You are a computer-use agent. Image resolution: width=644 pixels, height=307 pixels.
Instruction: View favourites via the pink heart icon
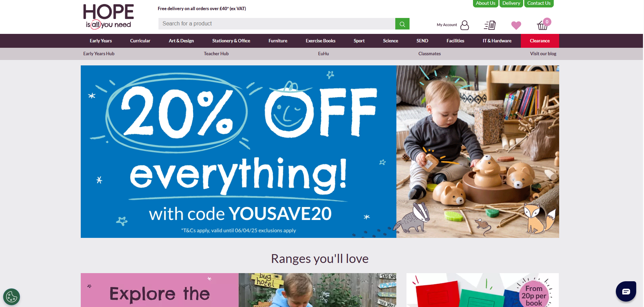(x=516, y=25)
